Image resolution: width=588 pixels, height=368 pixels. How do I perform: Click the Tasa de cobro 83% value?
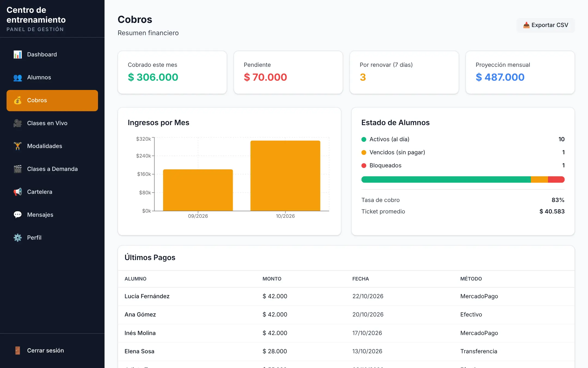tap(558, 200)
